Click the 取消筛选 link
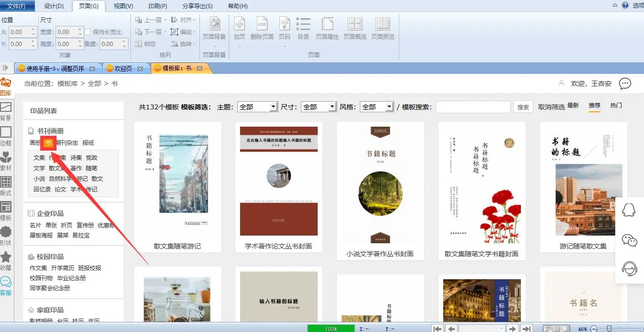Screen dimensions: 644x332 point(551,107)
